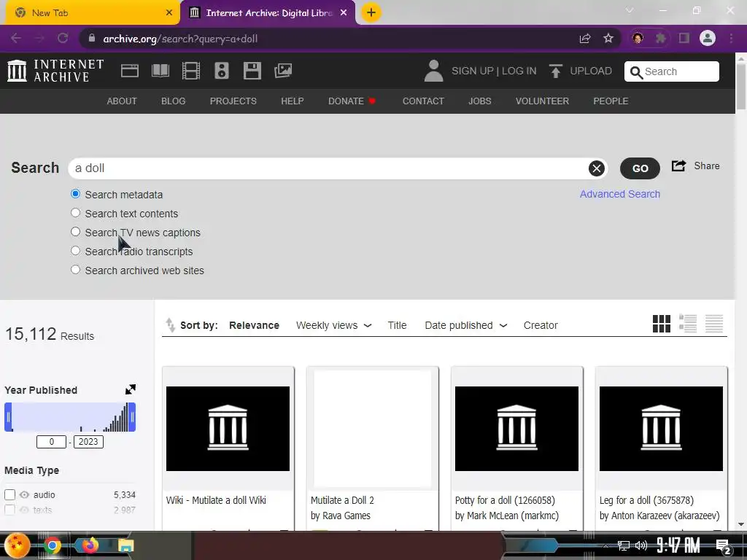Open the 'Wiki - Mutilate a doll Wiki' title
Viewport: 747px width, 560px height.
tap(216, 500)
